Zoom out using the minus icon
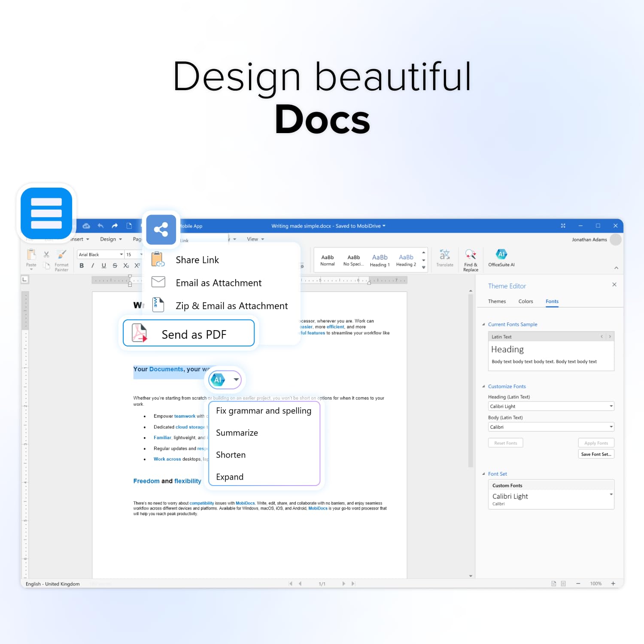Image resolution: width=644 pixels, height=644 pixels. (578, 584)
